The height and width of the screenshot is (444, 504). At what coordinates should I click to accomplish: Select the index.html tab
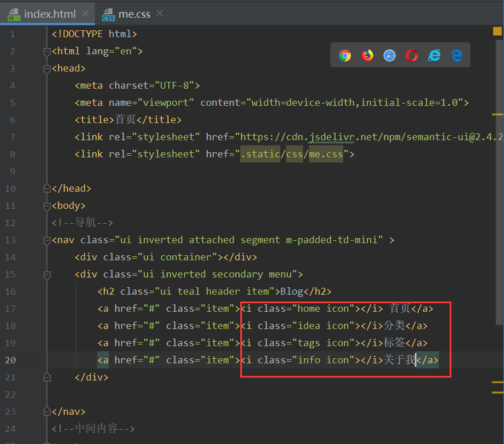pos(49,14)
